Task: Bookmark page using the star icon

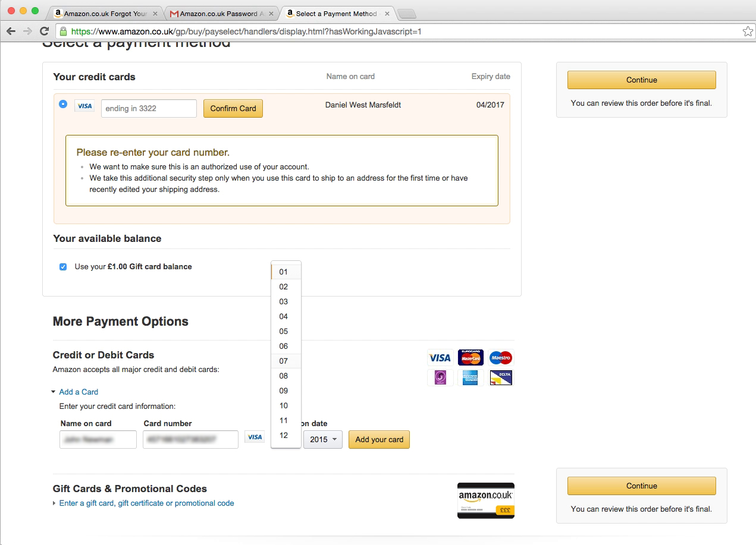Action: point(747,31)
